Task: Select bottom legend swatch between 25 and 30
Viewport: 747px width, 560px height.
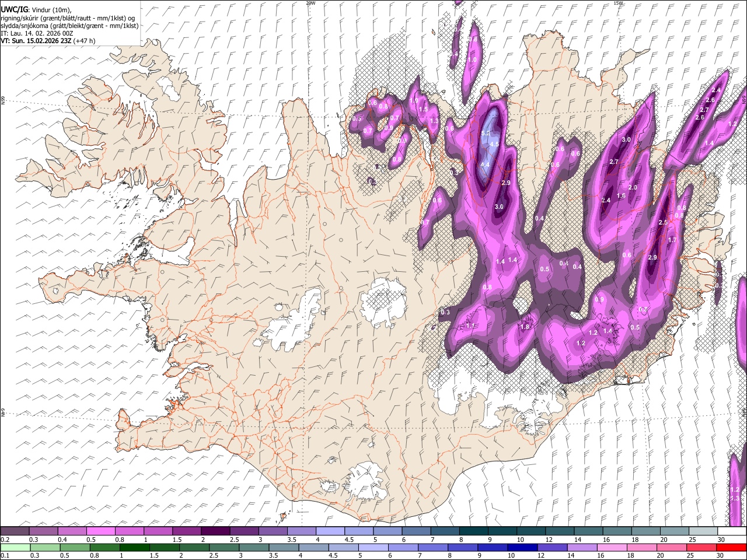Action: tap(703, 547)
